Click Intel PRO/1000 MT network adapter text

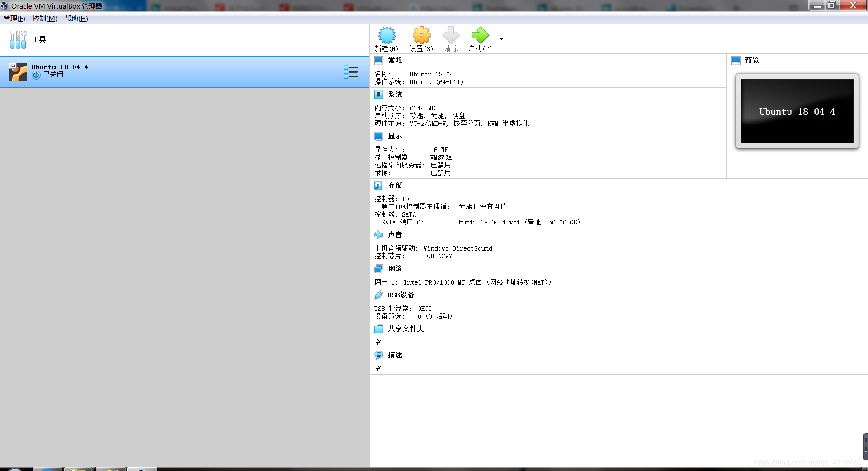click(x=477, y=282)
